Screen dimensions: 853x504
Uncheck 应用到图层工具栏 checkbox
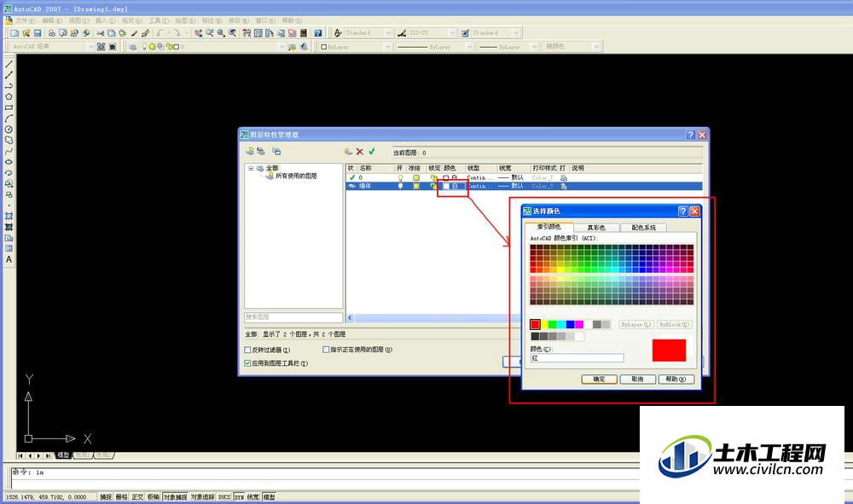pos(247,363)
